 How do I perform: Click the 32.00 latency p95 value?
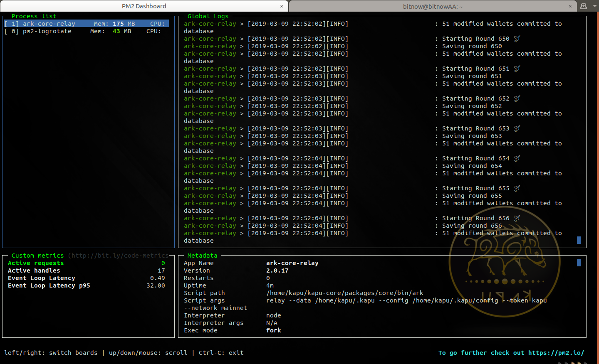(156, 285)
